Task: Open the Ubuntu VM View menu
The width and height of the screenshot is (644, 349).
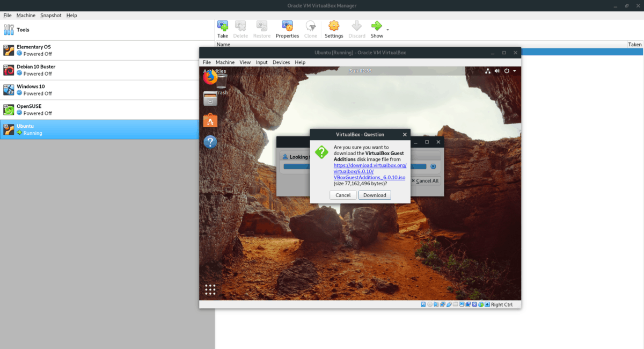Action: coord(245,62)
